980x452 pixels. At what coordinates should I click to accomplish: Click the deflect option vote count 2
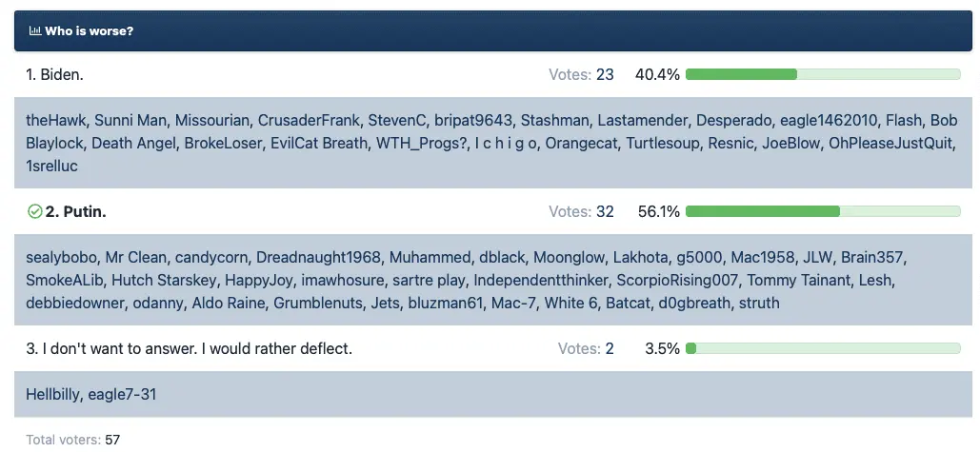[609, 348]
